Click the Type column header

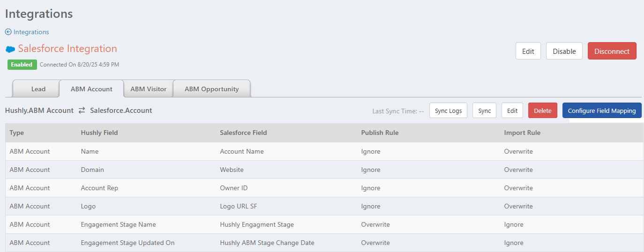16,133
